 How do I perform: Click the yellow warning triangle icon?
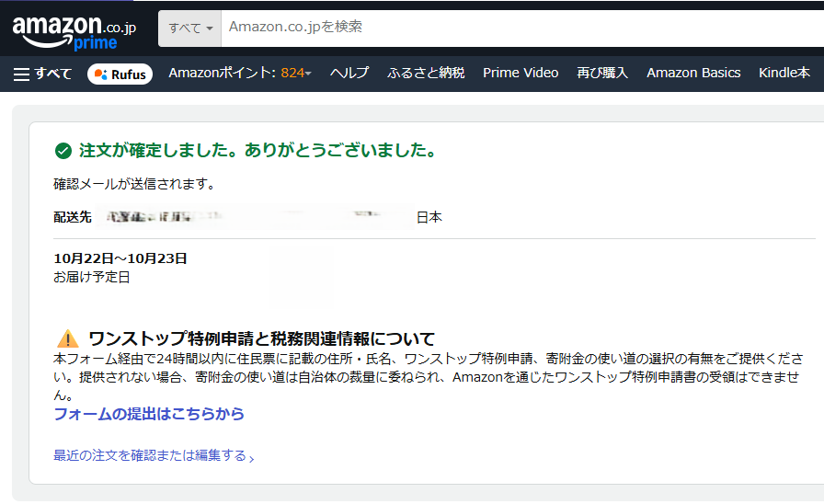67,338
